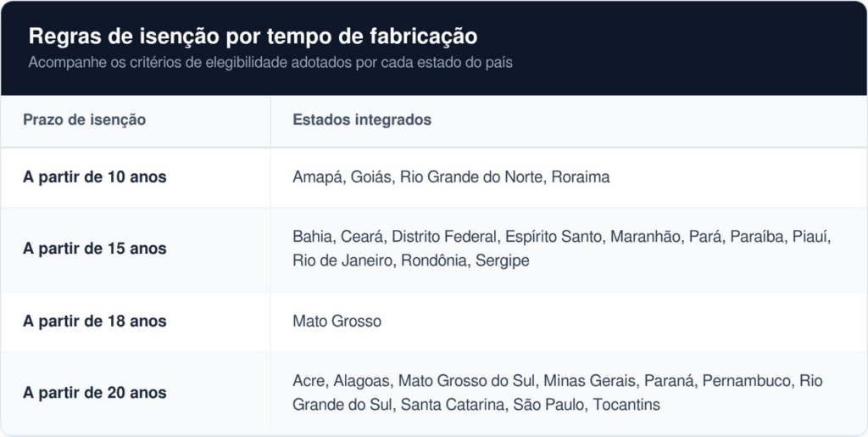Click 'Sergipe' in the 15 anos row
Image resolution: width=868 pixels, height=437 pixels.
pyautogui.click(x=502, y=261)
